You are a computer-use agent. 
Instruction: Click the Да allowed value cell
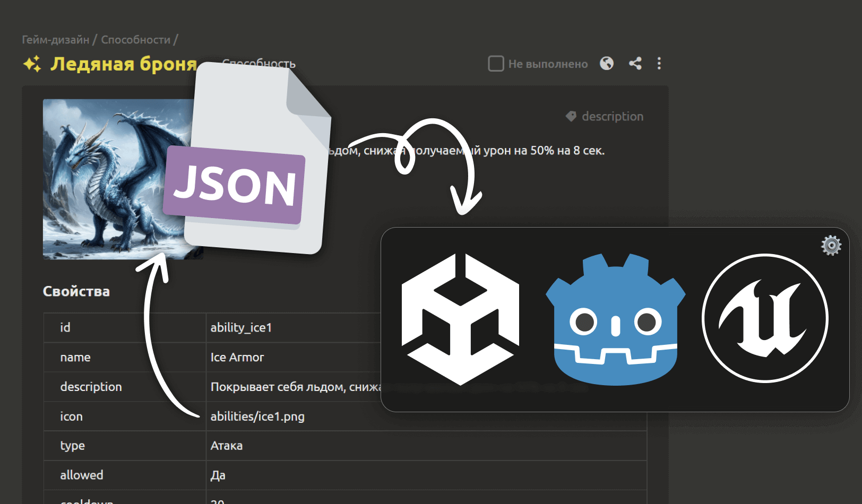pos(426,475)
